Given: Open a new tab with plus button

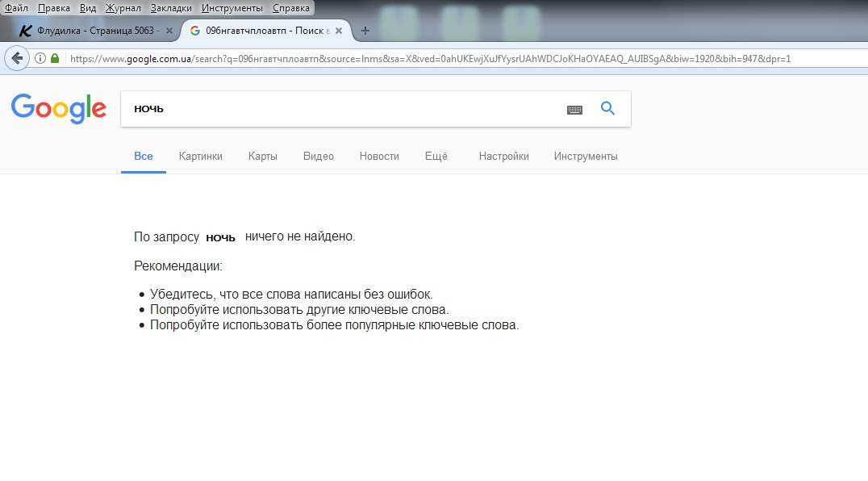Looking at the screenshot, I should point(365,31).
